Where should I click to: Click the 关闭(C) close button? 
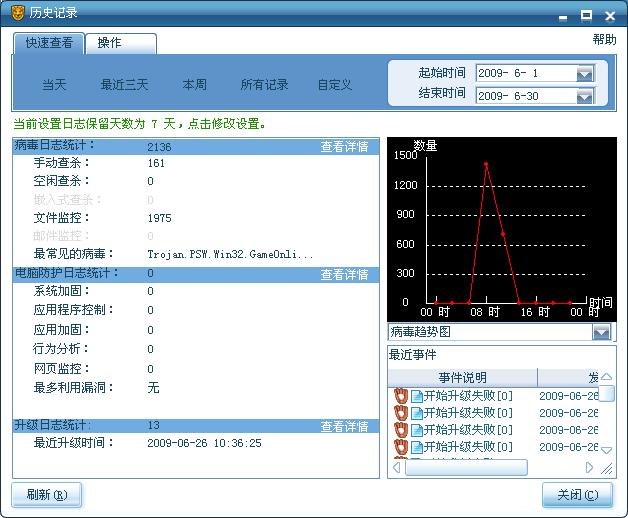(577, 495)
